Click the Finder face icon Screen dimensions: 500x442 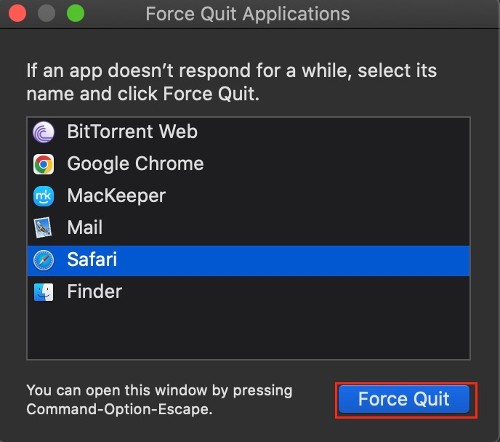click(x=43, y=292)
